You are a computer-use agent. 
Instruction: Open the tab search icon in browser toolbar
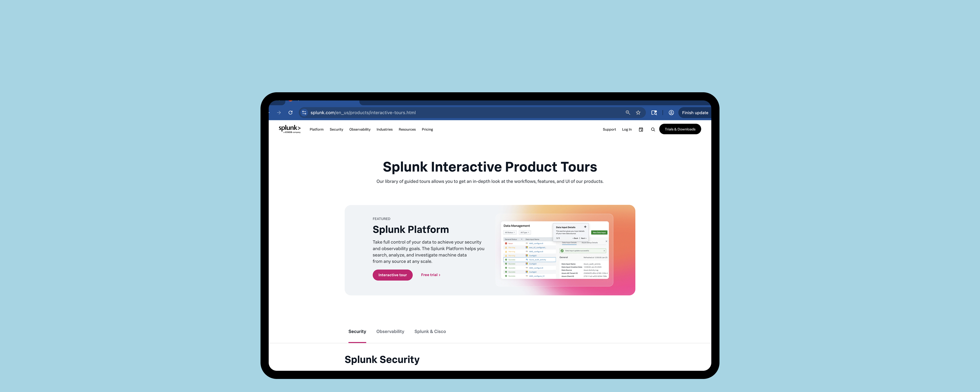[x=654, y=113]
